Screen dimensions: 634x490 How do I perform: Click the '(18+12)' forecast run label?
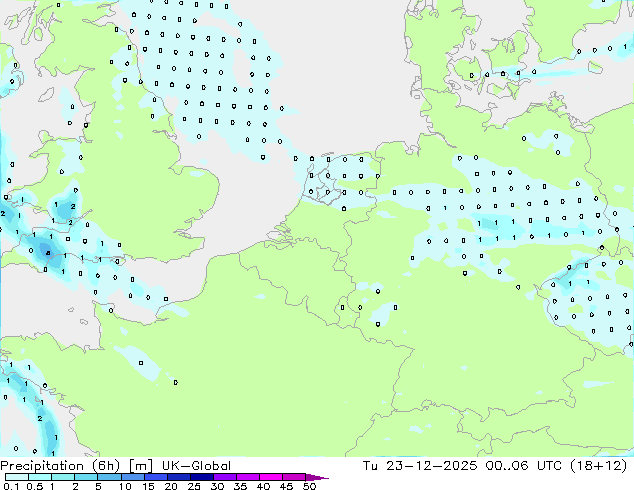pyautogui.click(x=598, y=466)
